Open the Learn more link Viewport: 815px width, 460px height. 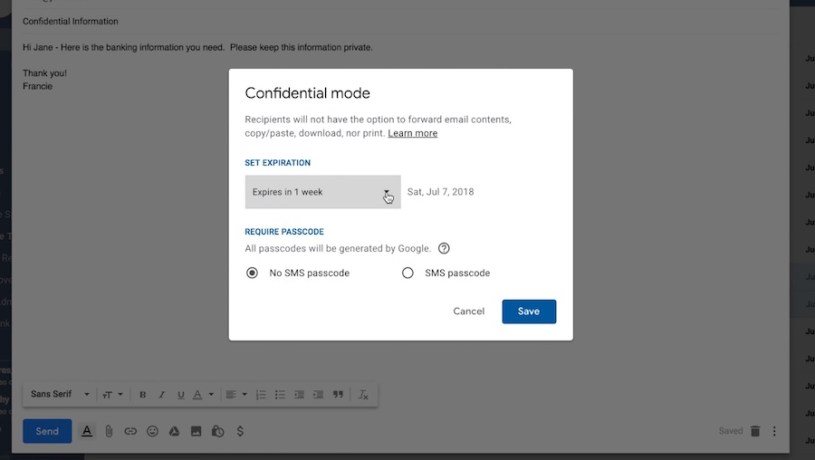(x=413, y=133)
